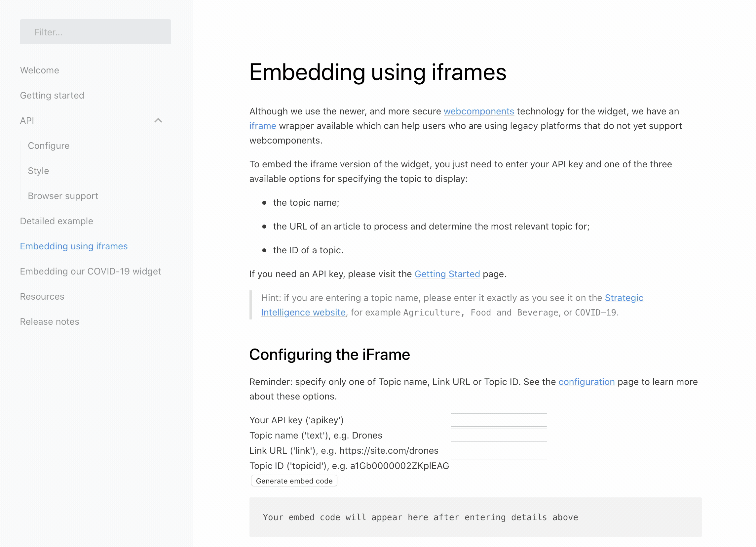Viewport: 756px width, 547px height.
Task: Navigate to Detailed example
Action: (x=56, y=221)
